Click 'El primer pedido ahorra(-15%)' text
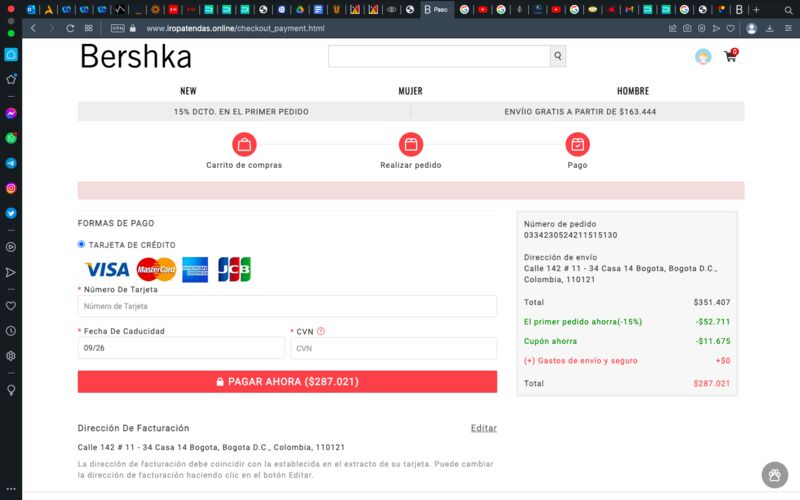The image size is (800, 500). tap(583, 322)
